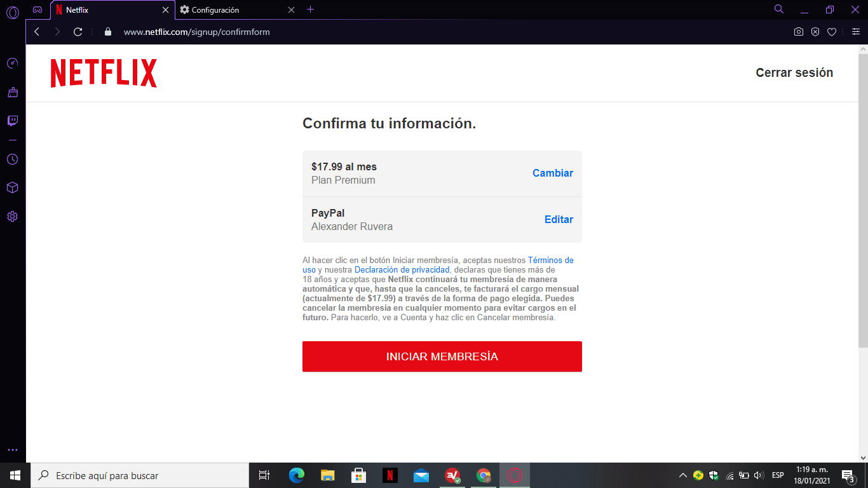Open the notification center with 3 notifications
Screen dimensions: 868x488
coord(848,475)
